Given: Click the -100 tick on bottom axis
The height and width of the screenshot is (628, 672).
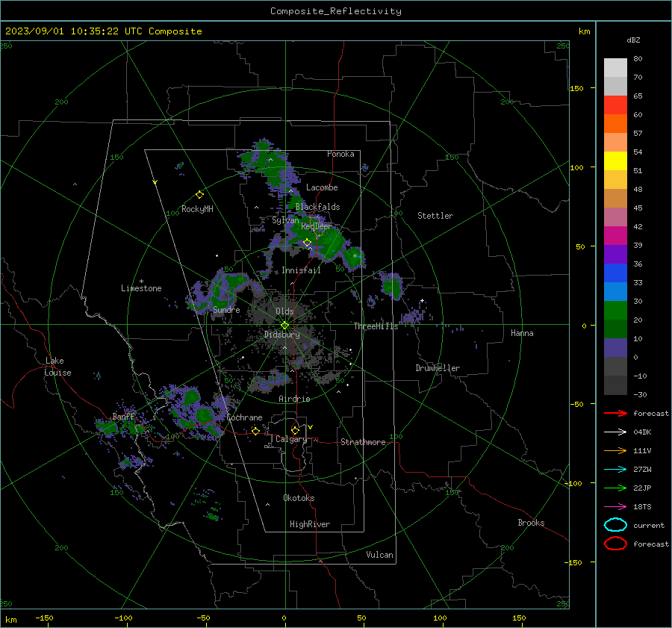Looking at the screenshot, I should click(123, 618).
